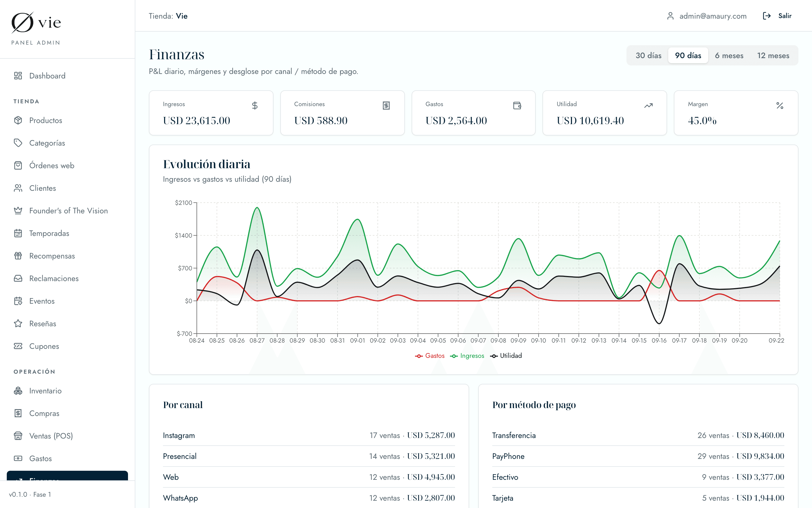Click the Recompensas gift icon
This screenshot has height=508, width=812.
click(18, 256)
